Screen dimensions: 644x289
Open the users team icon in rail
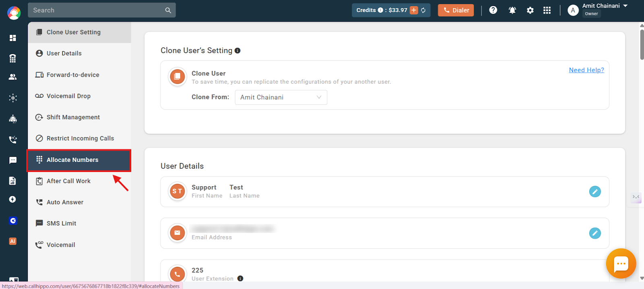coord(13,77)
